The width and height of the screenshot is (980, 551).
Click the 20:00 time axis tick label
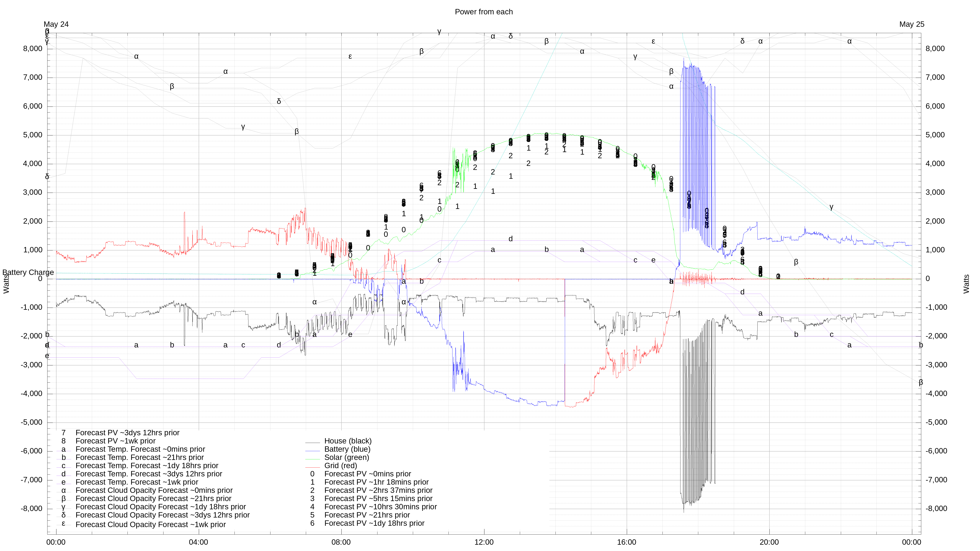[769, 542]
